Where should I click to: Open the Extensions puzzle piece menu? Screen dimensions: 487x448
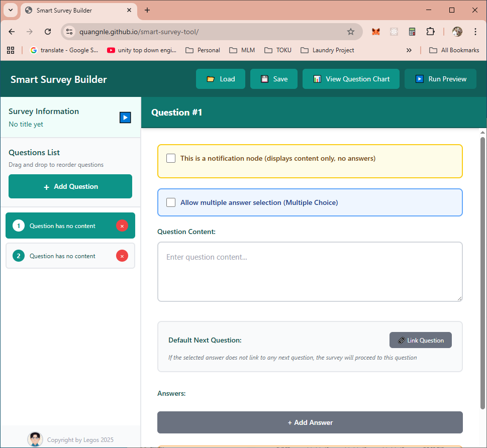pos(430,32)
